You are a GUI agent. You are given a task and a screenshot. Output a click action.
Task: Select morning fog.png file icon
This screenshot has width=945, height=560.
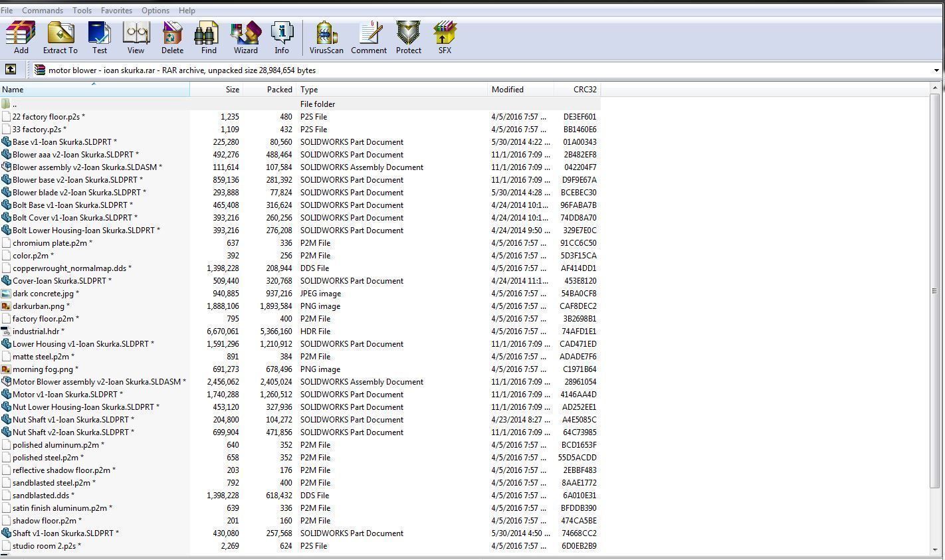(x=7, y=369)
